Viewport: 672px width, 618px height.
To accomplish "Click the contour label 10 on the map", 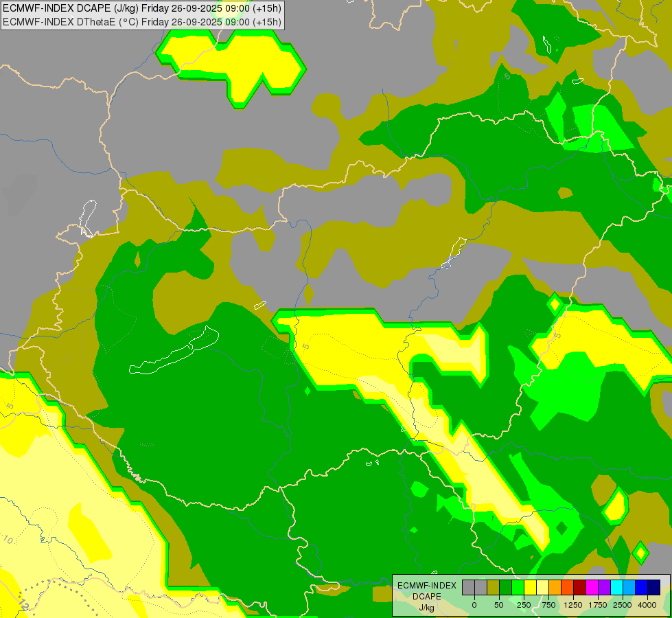I will click(8, 539).
